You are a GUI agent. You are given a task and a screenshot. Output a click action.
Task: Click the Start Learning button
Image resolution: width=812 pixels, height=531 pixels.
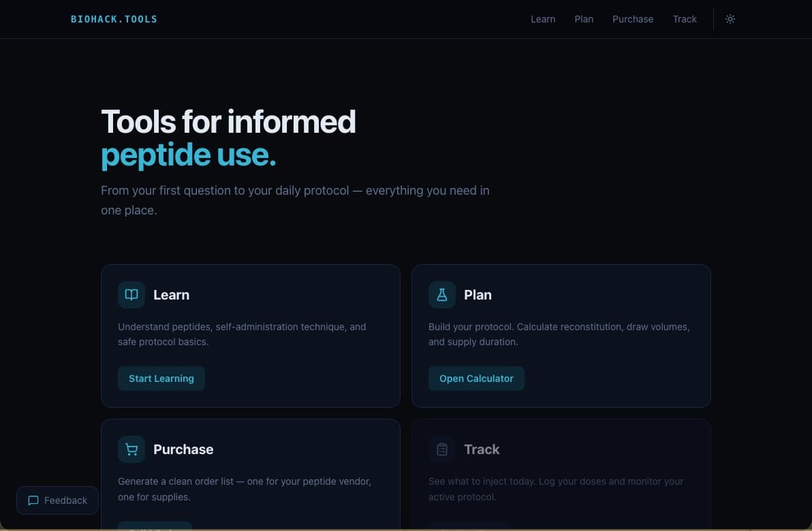tap(161, 378)
